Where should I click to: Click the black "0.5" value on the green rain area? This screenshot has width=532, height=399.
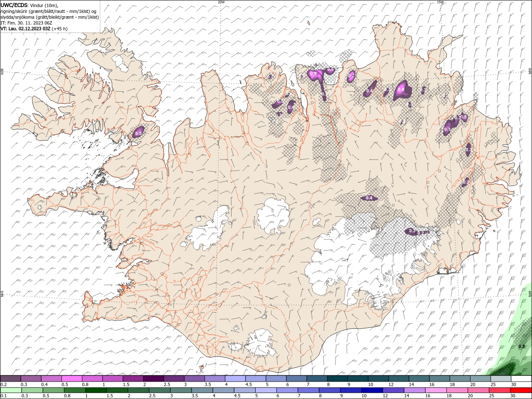(x=522, y=346)
